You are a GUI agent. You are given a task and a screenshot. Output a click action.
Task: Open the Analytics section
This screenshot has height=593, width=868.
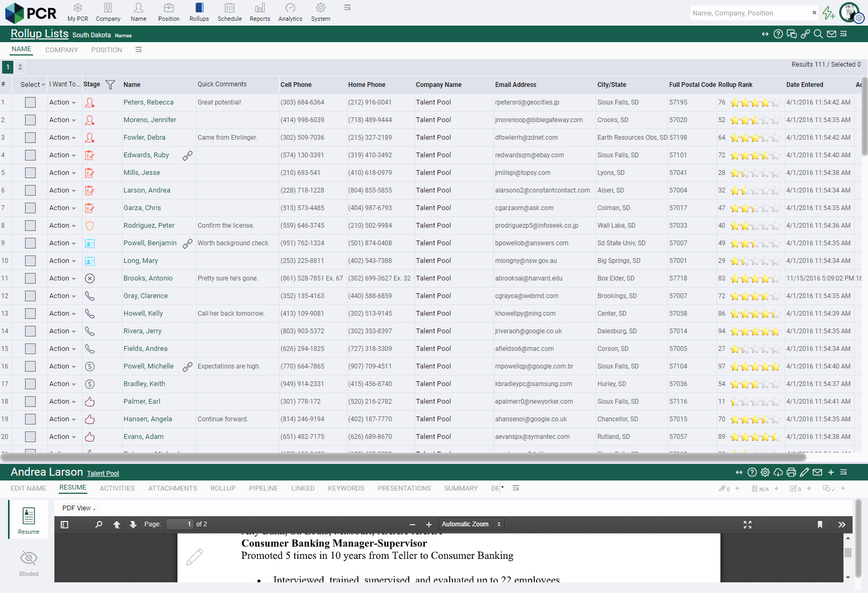tap(290, 12)
